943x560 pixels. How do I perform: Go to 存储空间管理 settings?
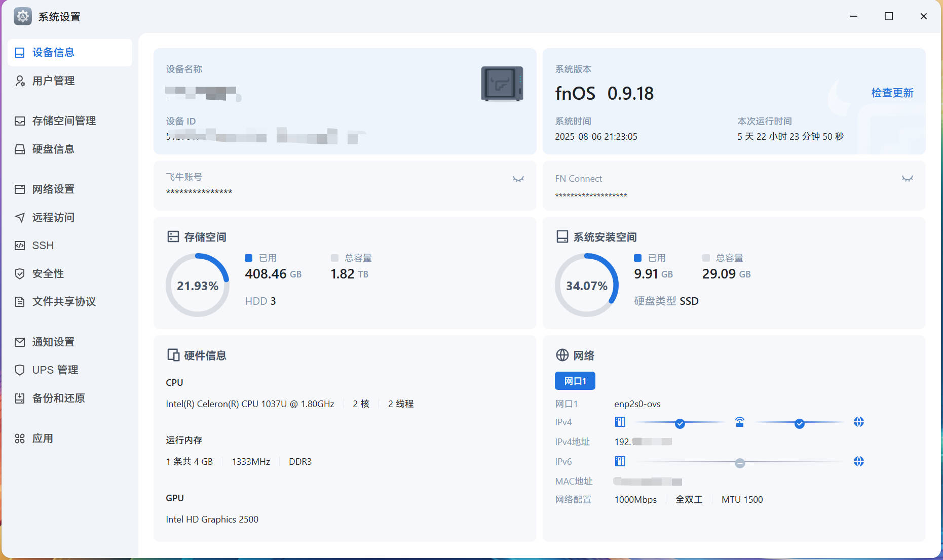point(64,121)
